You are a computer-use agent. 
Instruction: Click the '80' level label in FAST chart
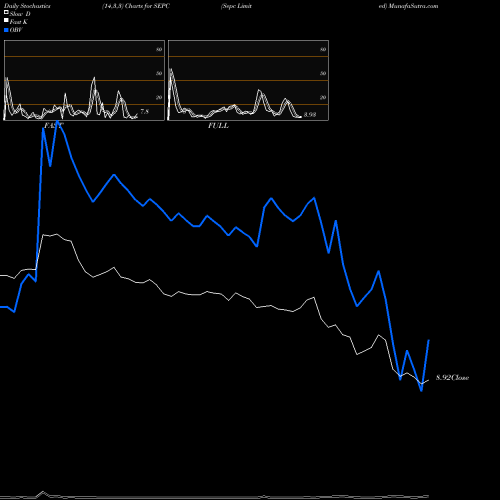[x=159, y=49]
